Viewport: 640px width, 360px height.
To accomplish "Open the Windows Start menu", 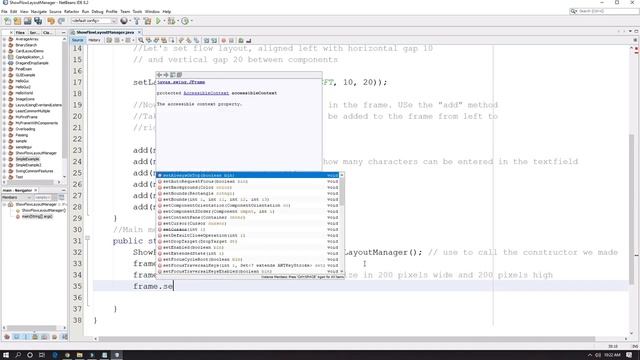I will coord(6,355).
